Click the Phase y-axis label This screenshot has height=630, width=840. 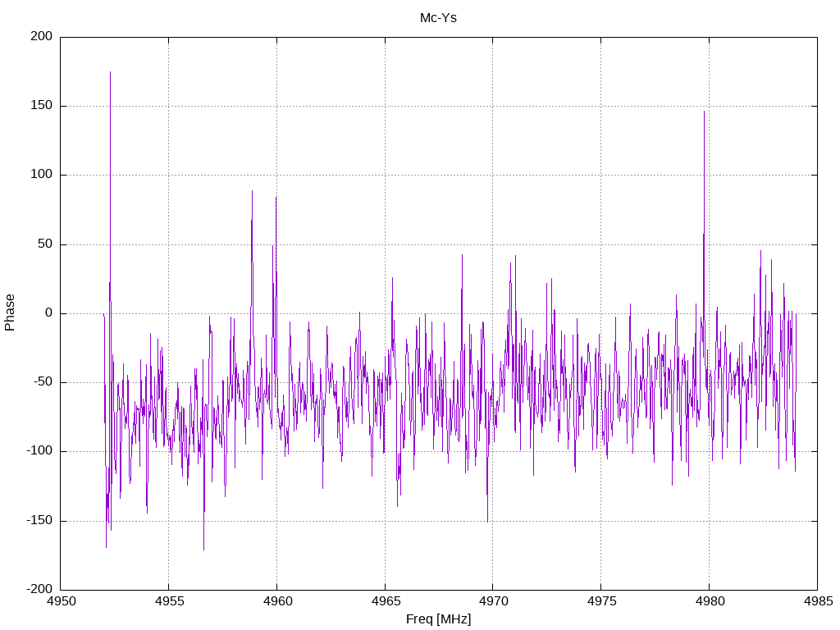coord(10,313)
